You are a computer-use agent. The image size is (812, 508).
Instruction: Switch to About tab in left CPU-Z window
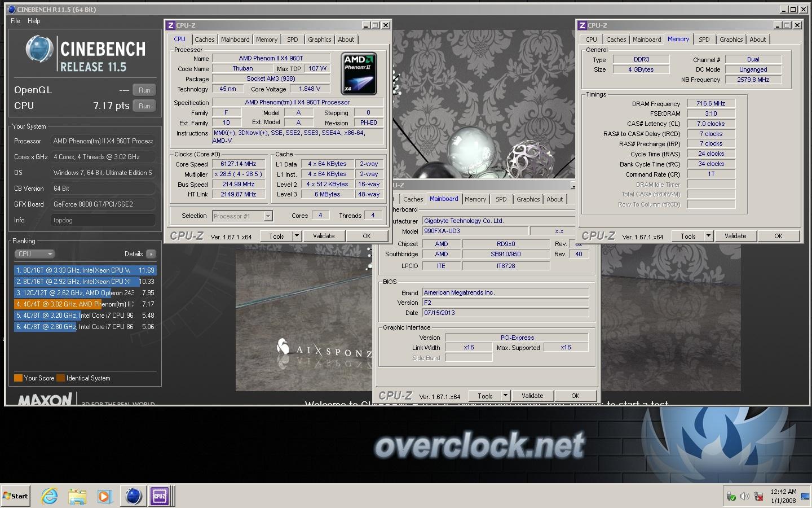(346, 40)
